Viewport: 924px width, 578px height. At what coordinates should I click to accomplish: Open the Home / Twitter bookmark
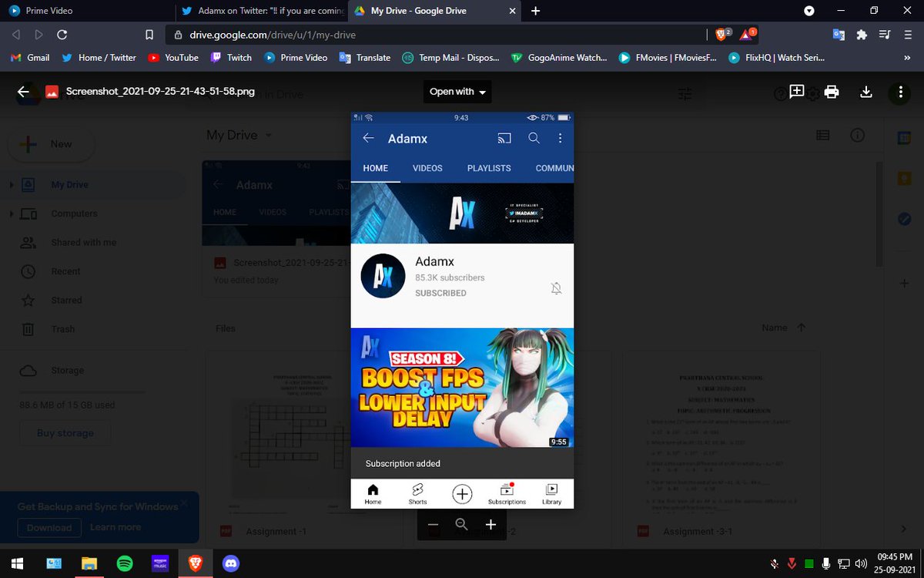pyautogui.click(x=99, y=58)
